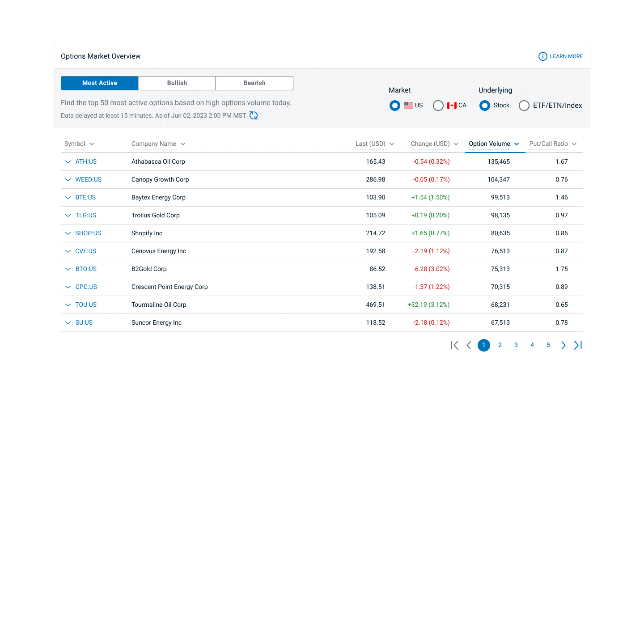Expand the ATH:US row details
Screen dimensions: 644x644
(68, 162)
